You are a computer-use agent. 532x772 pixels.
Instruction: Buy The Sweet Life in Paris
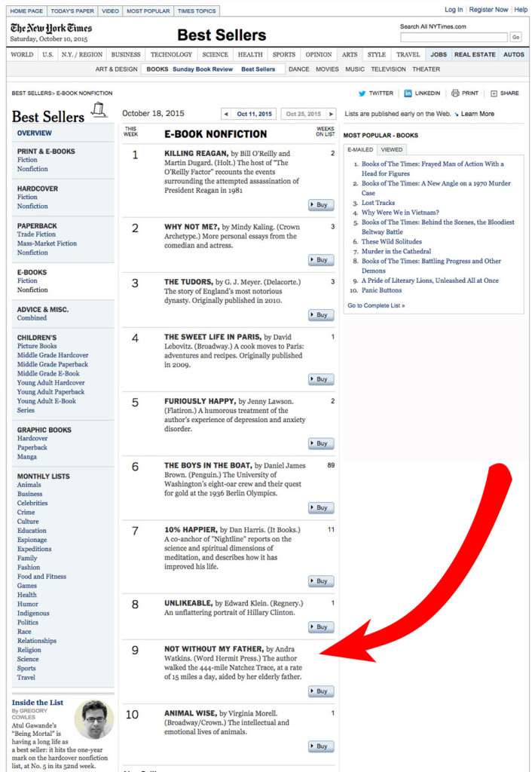pos(321,380)
